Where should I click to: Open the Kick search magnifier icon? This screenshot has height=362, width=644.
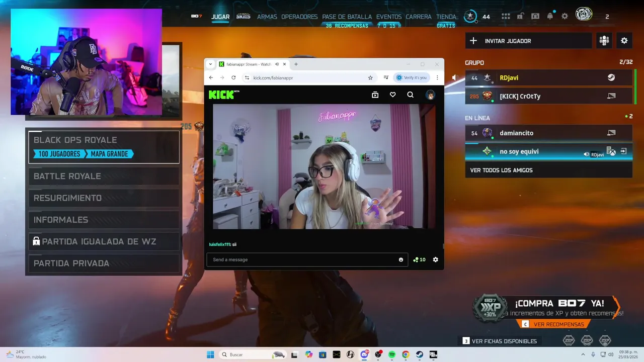[x=411, y=95]
